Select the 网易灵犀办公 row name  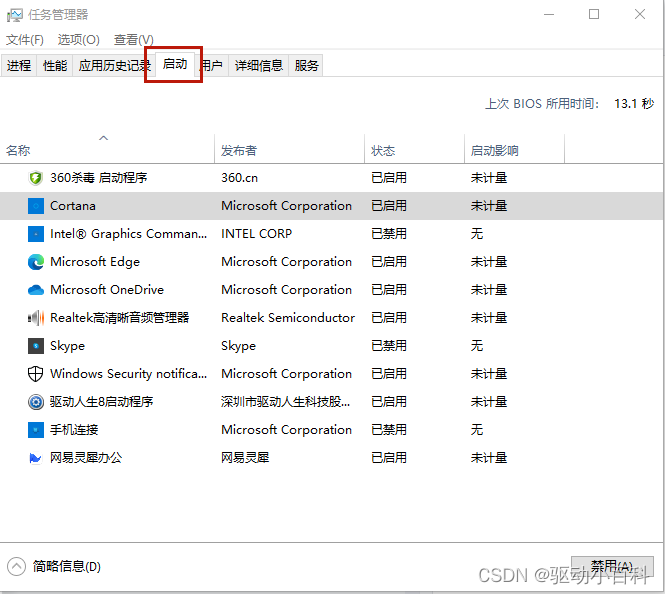point(86,457)
